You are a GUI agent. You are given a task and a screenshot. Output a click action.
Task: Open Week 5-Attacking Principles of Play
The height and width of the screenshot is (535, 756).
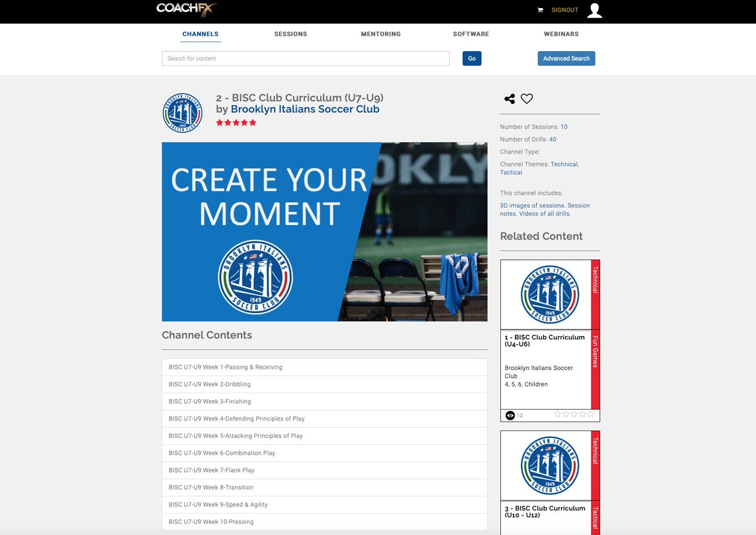324,436
